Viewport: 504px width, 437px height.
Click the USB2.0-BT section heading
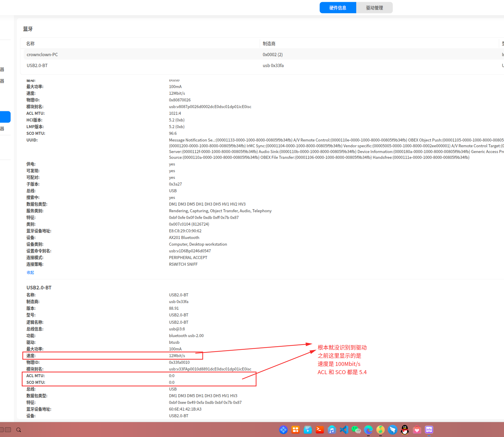tap(39, 288)
